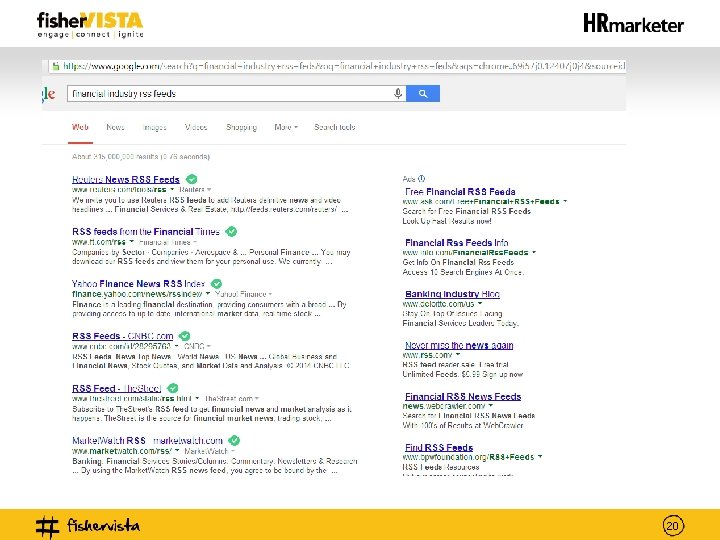Viewport: 720px width, 540px height.
Task: Open Never miss the news again ad
Action: [459, 345]
